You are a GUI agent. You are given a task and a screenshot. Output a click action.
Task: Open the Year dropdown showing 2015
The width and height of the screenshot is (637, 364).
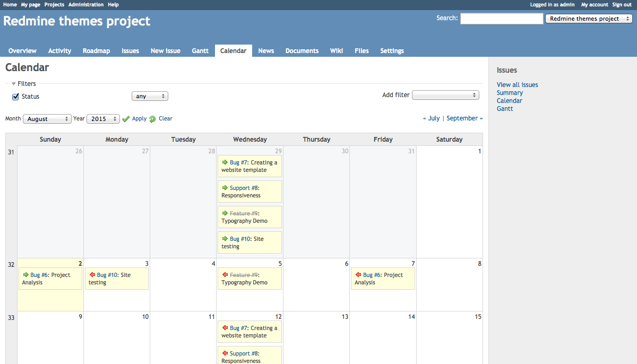pyautogui.click(x=103, y=119)
